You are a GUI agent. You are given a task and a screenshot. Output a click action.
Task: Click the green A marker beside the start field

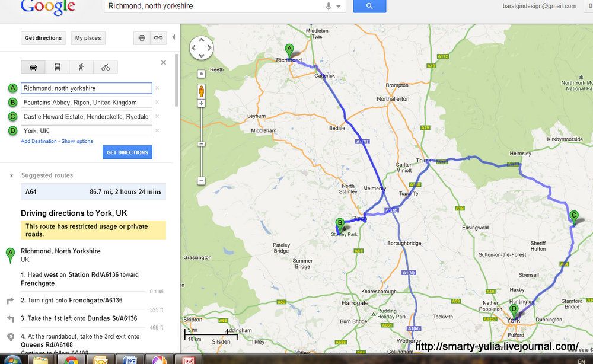tap(13, 88)
